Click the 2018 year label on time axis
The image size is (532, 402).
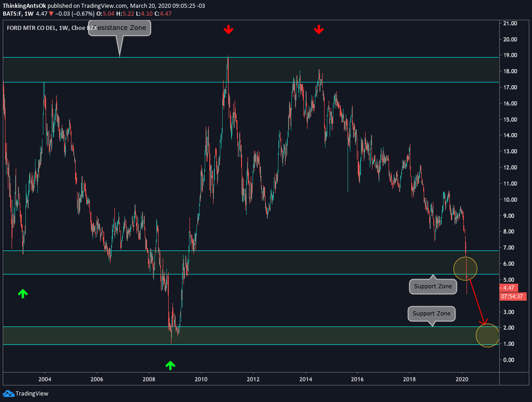point(409,379)
